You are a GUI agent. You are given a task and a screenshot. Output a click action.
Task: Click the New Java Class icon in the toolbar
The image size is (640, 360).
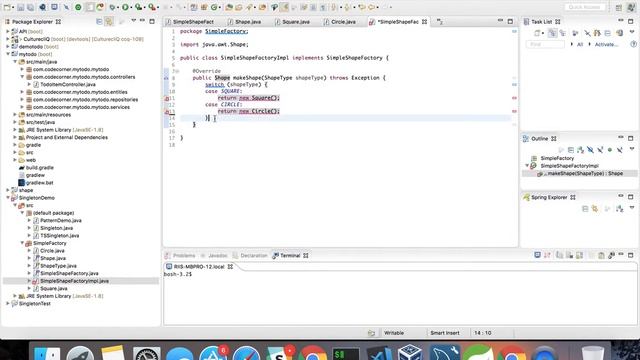214,7
